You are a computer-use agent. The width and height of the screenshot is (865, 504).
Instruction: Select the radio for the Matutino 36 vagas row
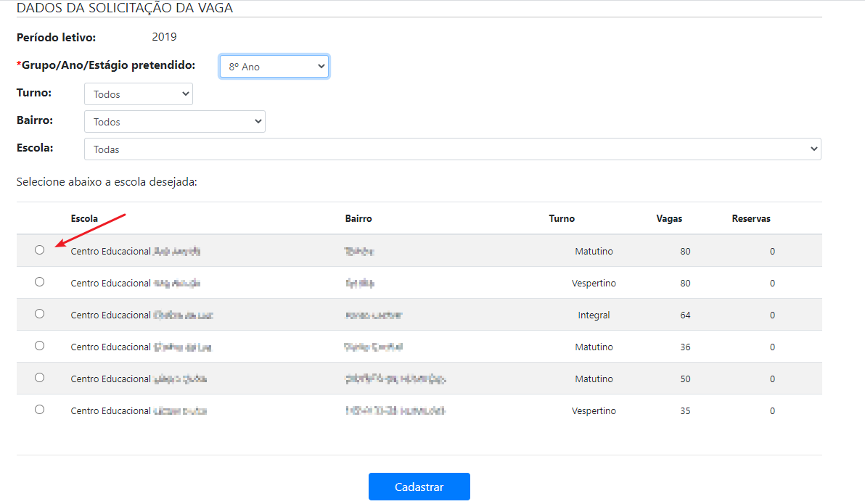coord(39,345)
